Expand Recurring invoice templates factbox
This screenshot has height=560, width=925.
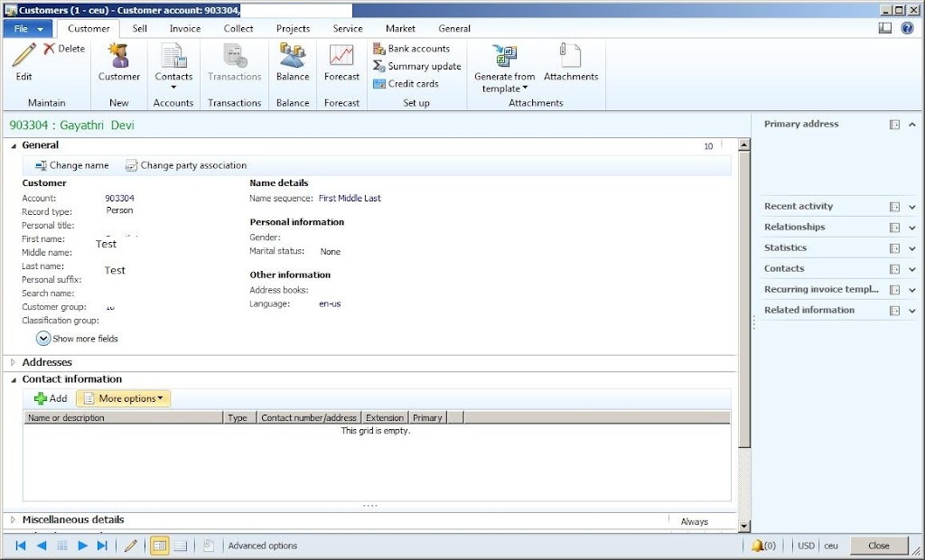912,290
